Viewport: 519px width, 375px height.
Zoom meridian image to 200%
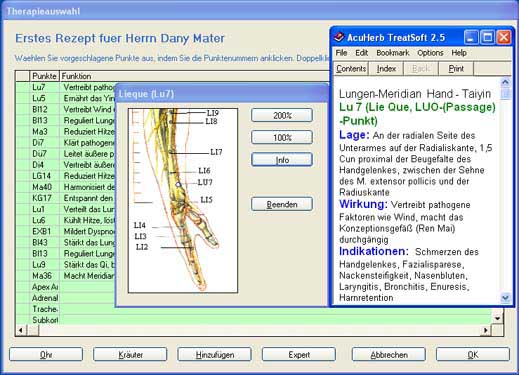(282, 116)
